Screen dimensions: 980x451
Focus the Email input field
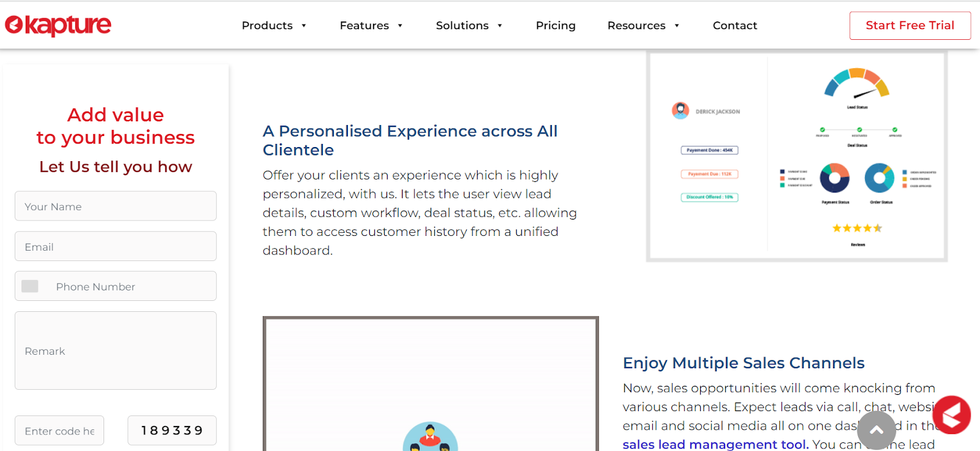(116, 246)
